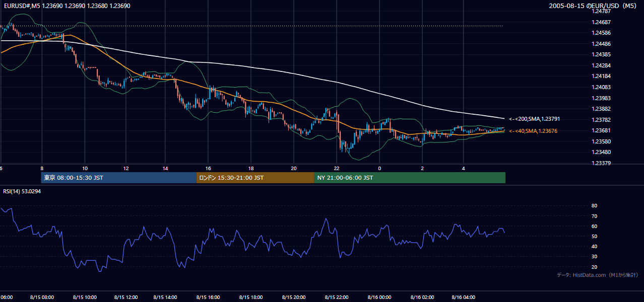Click hour tick 10 under price chart

pos(85,169)
